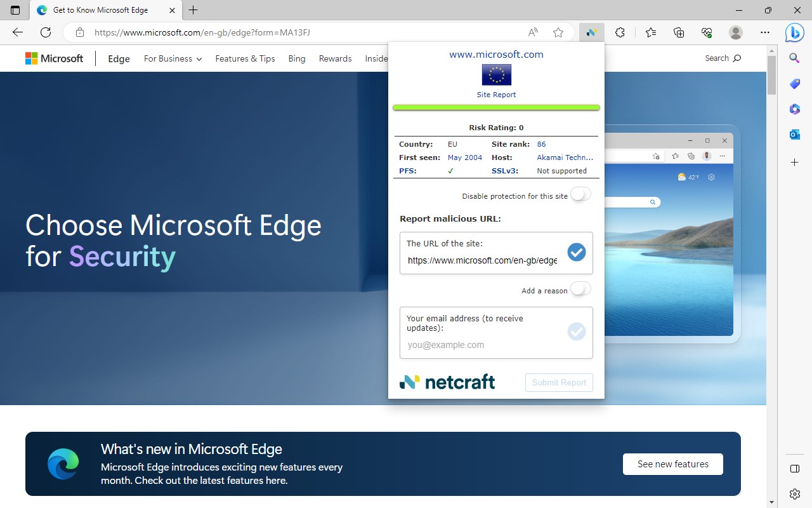Image resolution: width=812 pixels, height=508 pixels.
Task: Open Collections icon in toolbar
Action: click(x=679, y=32)
